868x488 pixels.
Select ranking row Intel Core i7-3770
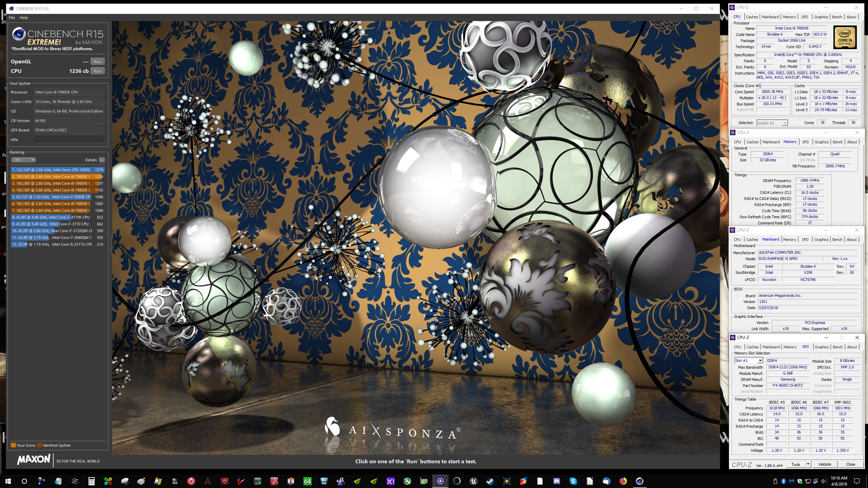(x=57, y=224)
